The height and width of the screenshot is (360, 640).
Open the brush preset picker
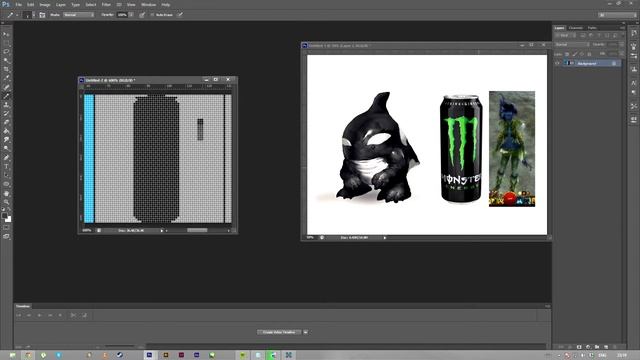tap(29, 15)
